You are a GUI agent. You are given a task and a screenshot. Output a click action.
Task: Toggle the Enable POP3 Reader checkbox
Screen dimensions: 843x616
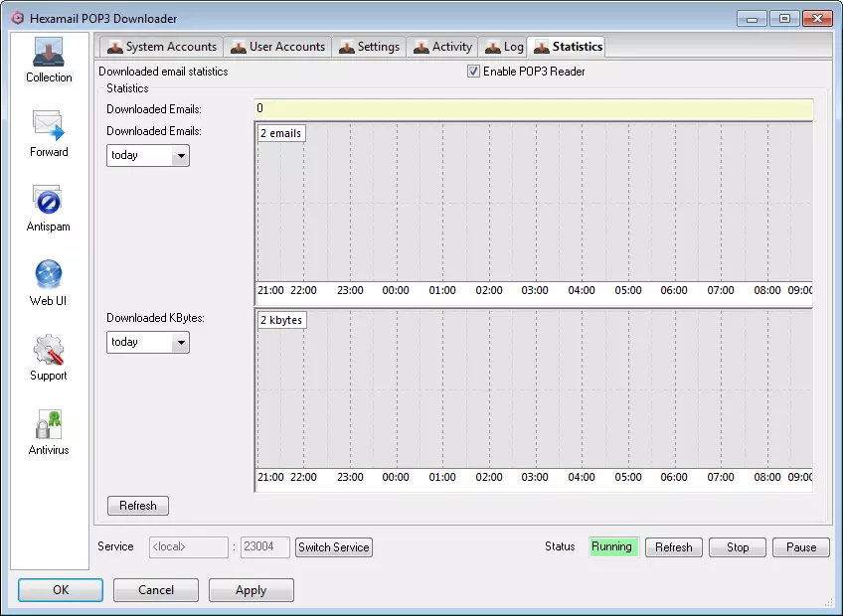[x=474, y=72]
